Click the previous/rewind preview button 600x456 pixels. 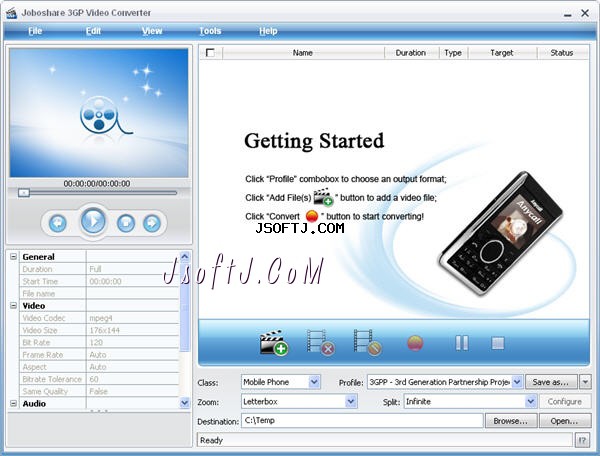tap(58, 223)
